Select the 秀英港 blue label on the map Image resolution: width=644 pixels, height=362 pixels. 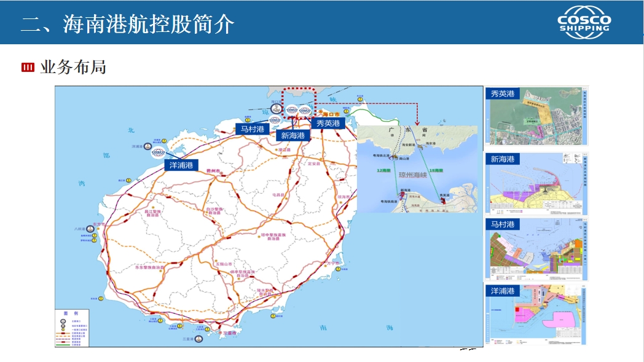pos(328,123)
